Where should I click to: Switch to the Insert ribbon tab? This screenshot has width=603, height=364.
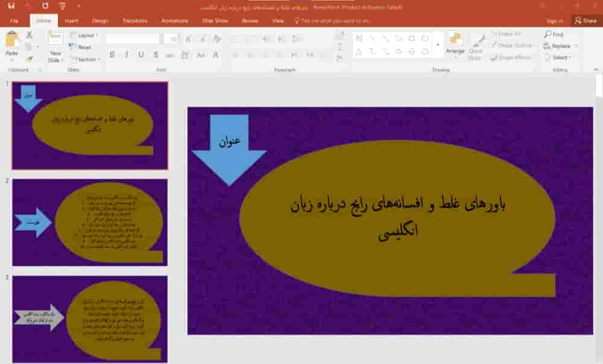72,20
